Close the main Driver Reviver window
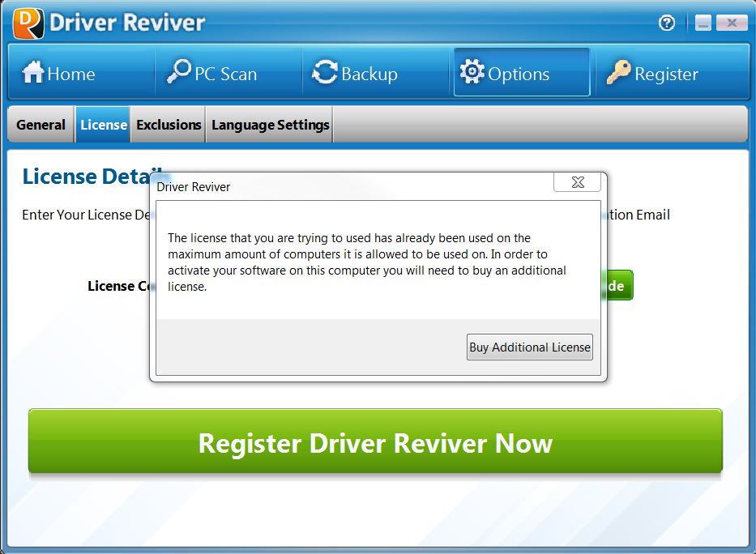 pos(732,23)
